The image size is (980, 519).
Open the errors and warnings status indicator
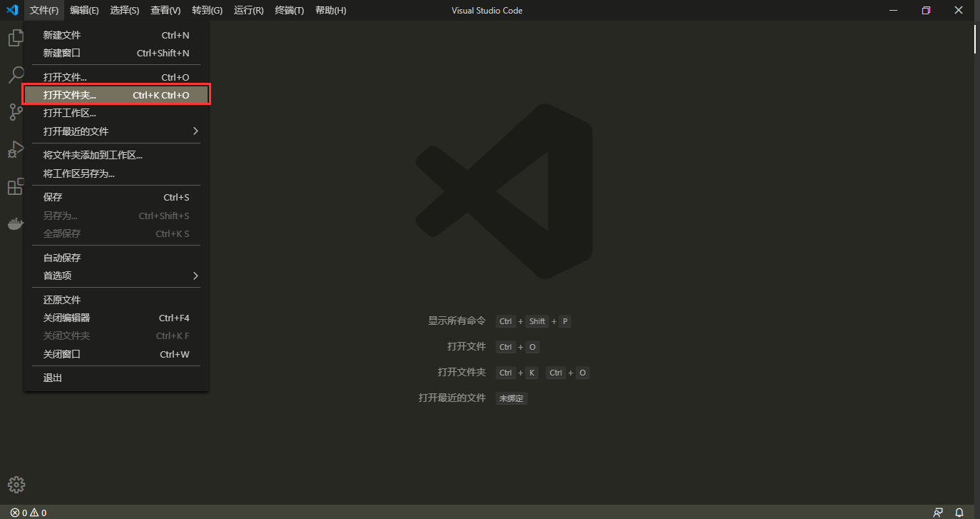pos(29,513)
